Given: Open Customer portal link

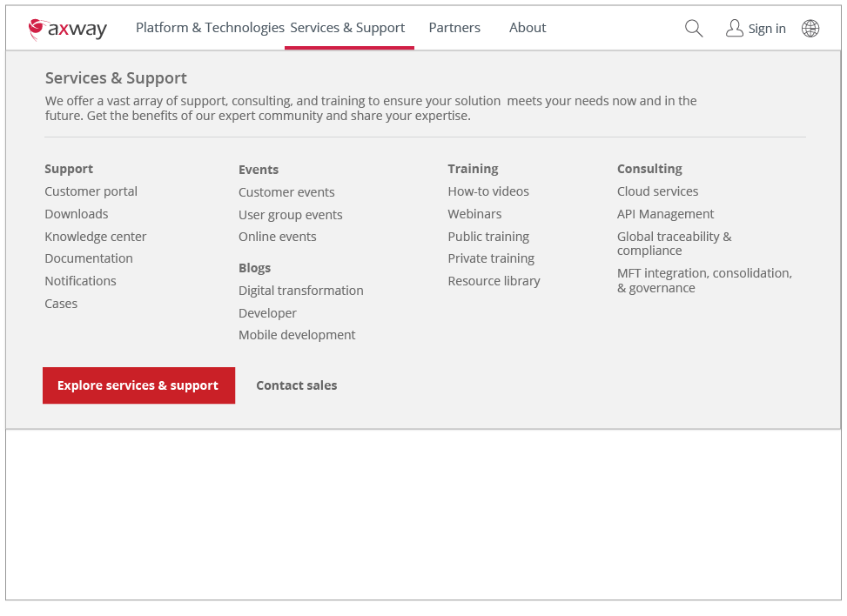Looking at the screenshot, I should coord(91,191).
